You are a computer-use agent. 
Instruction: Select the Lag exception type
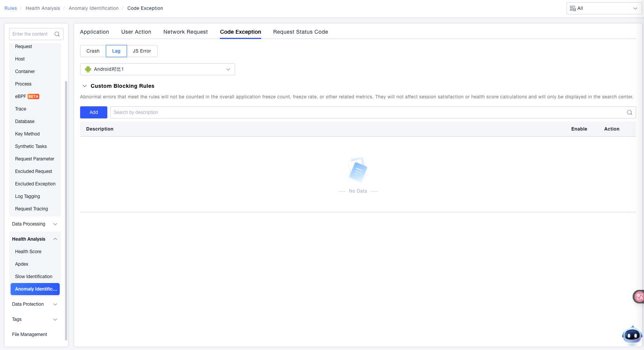(x=116, y=51)
